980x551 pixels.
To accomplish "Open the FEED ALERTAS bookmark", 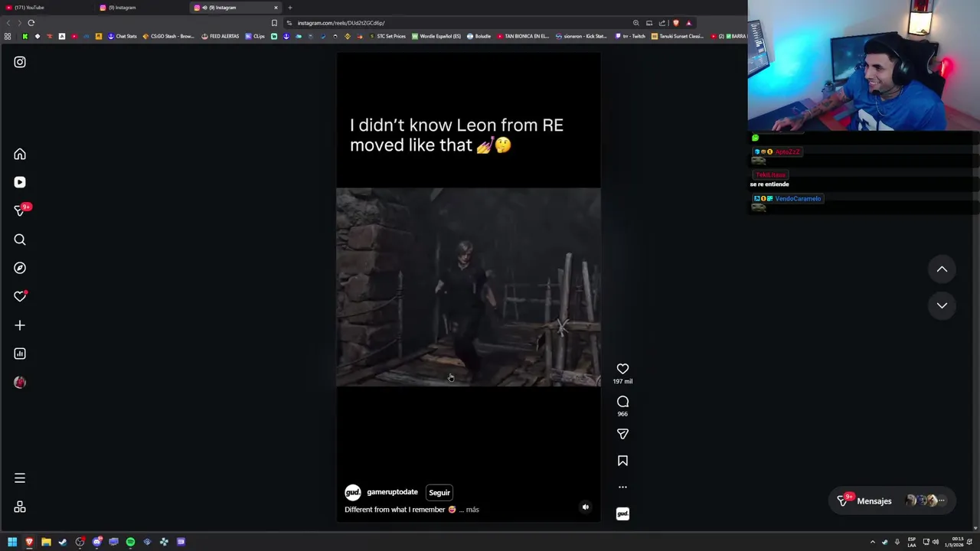I will tap(220, 36).
